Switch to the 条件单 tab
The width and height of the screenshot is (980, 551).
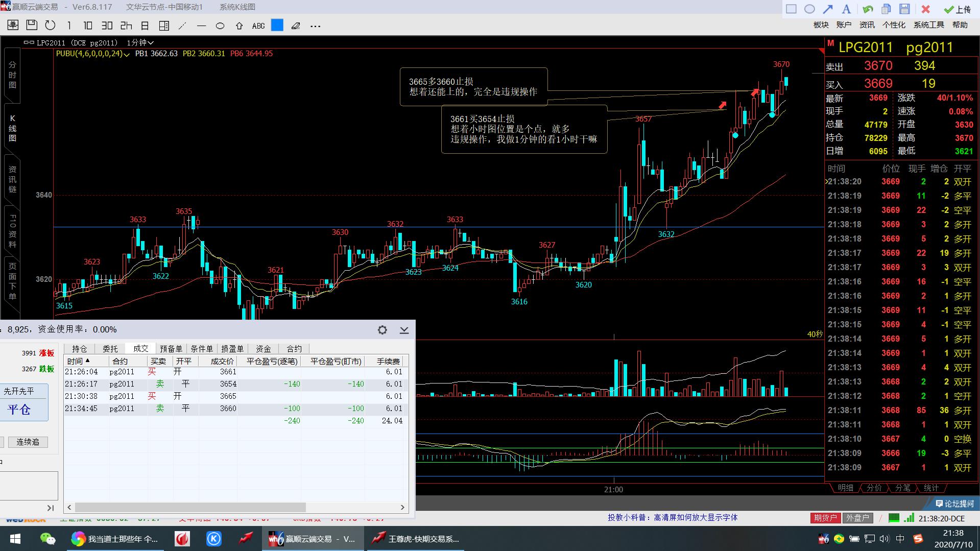coord(202,348)
